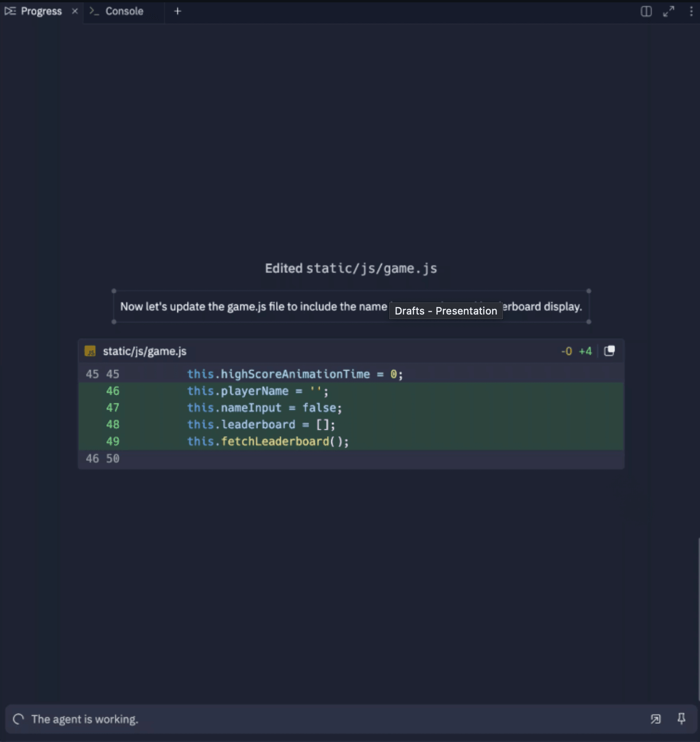Switch to the Progress tab
The width and height of the screenshot is (700, 742).
click(41, 11)
